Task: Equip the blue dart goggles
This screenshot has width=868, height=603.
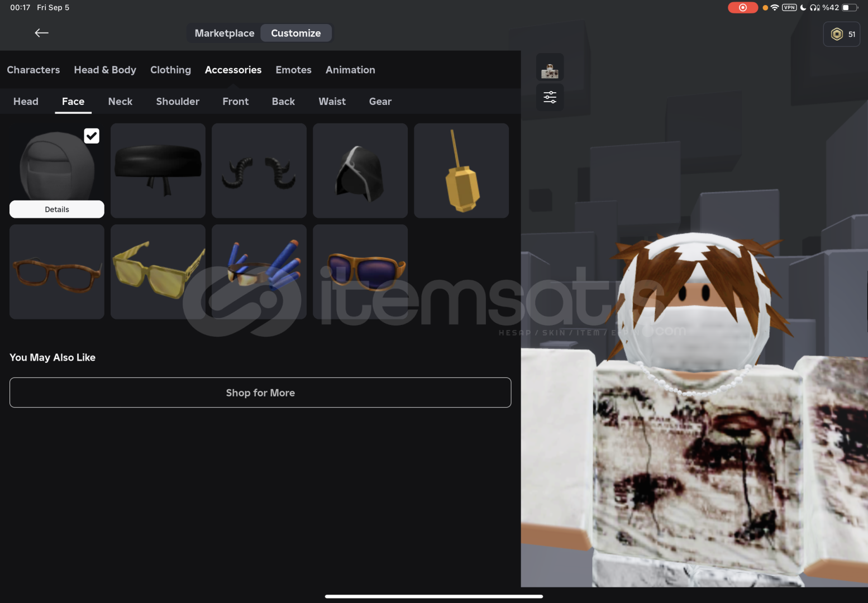Action: click(259, 272)
